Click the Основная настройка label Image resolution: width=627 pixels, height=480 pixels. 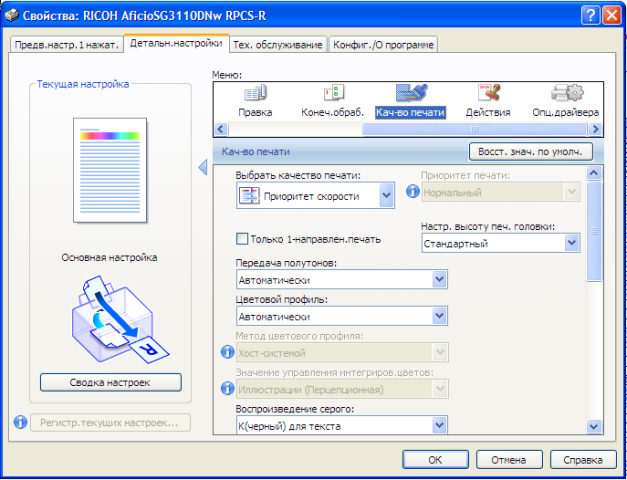tap(109, 258)
